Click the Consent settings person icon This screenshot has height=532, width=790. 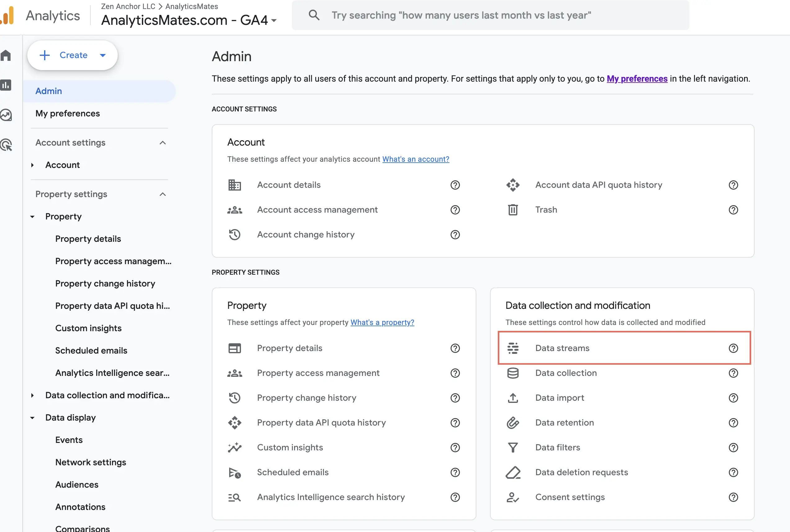coord(513,498)
